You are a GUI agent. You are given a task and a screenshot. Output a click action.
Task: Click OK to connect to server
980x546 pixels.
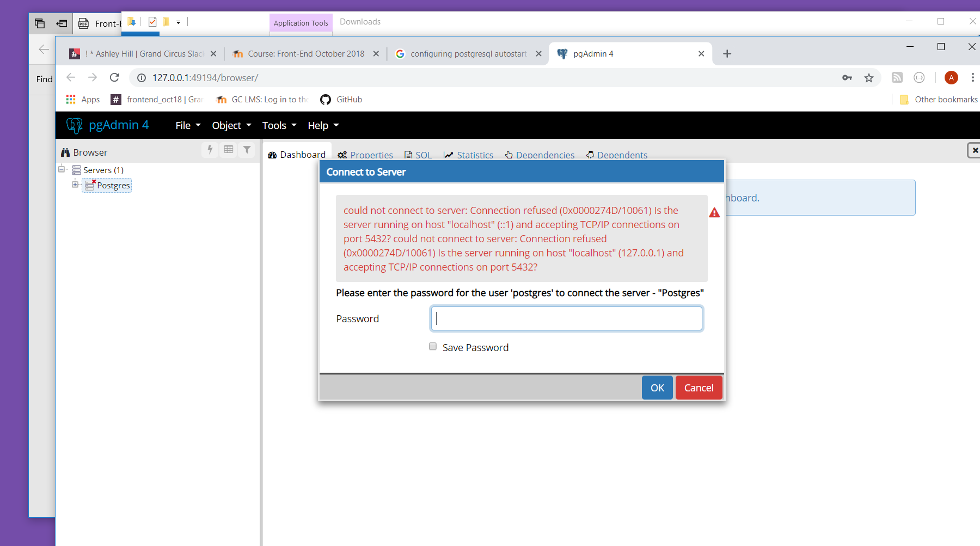[657, 388]
